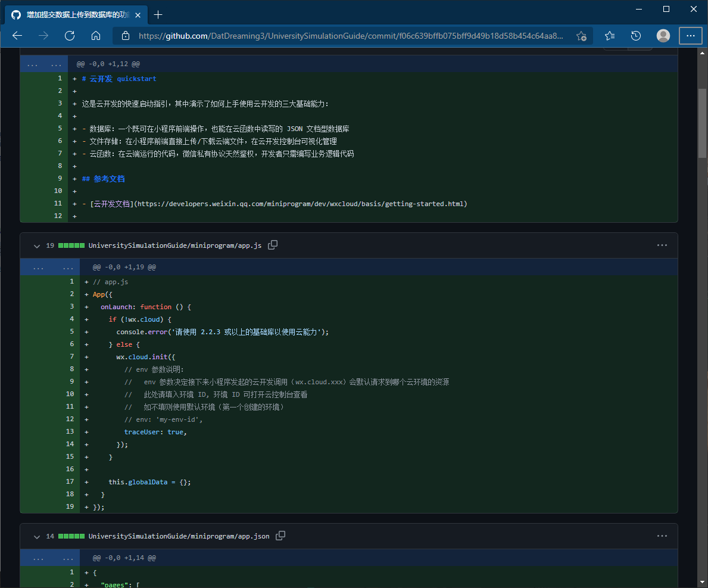Copy the app.js file path

tap(273, 245)
